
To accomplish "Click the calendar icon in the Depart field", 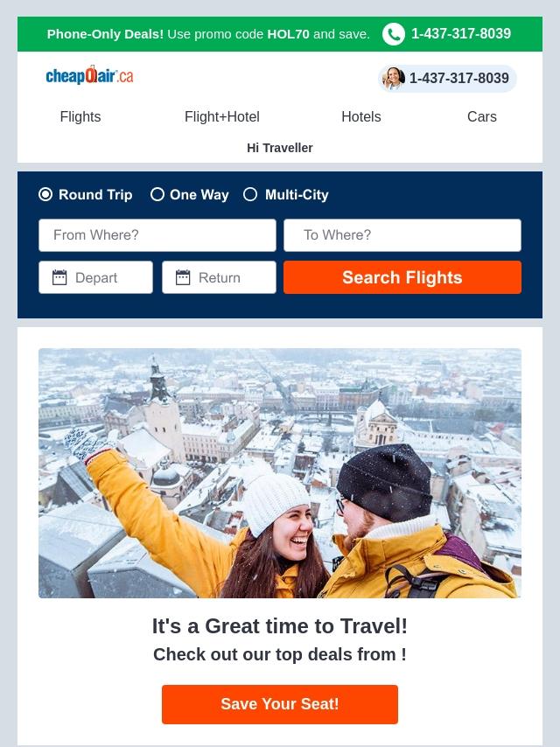I will pos(59,277).
